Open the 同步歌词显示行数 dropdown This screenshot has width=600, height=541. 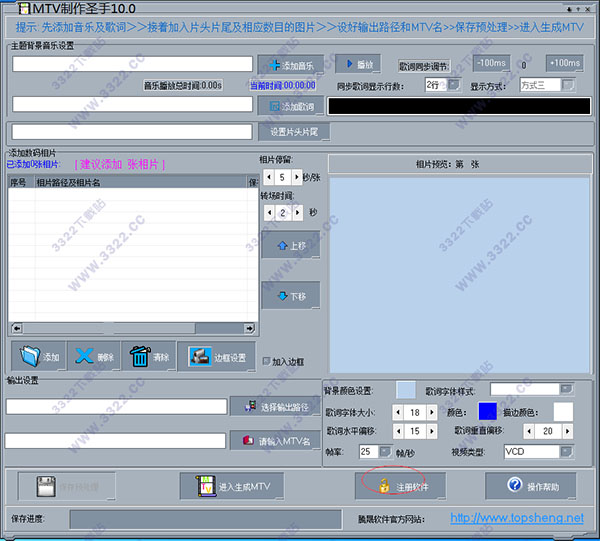point(453,85)
